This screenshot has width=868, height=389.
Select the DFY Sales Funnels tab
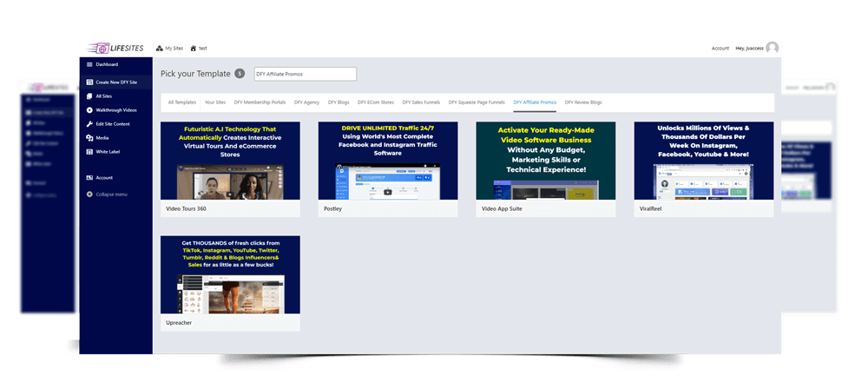(421, 102)
